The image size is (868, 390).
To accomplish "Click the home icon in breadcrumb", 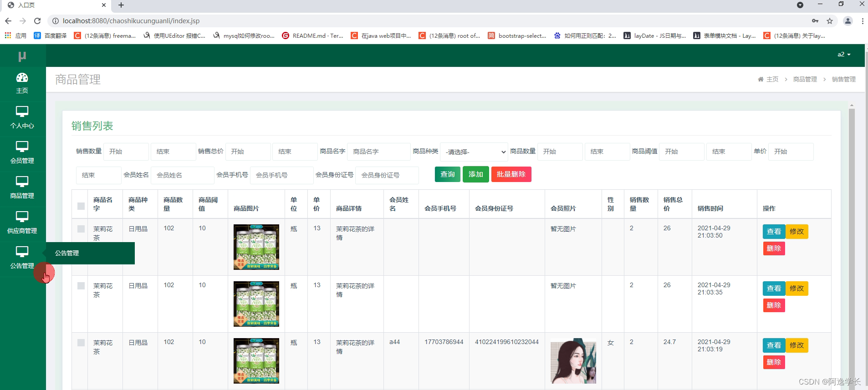I will point(761,79).
